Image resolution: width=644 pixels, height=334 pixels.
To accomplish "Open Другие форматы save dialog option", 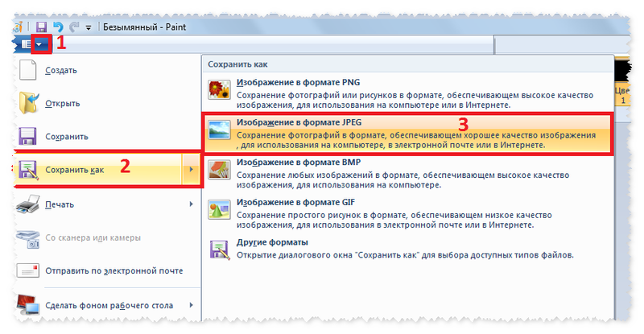I will coord(408,249).
